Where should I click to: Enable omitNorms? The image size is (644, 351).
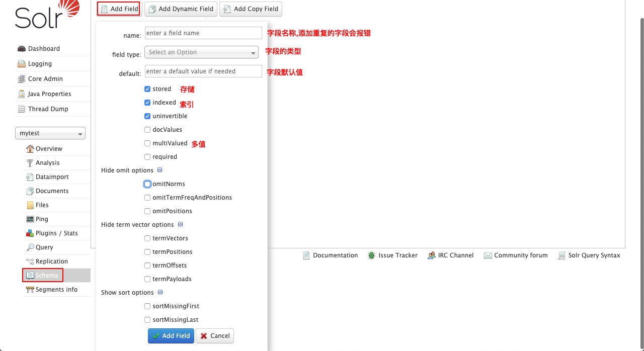pyautogui.click(x=147, y=184)
